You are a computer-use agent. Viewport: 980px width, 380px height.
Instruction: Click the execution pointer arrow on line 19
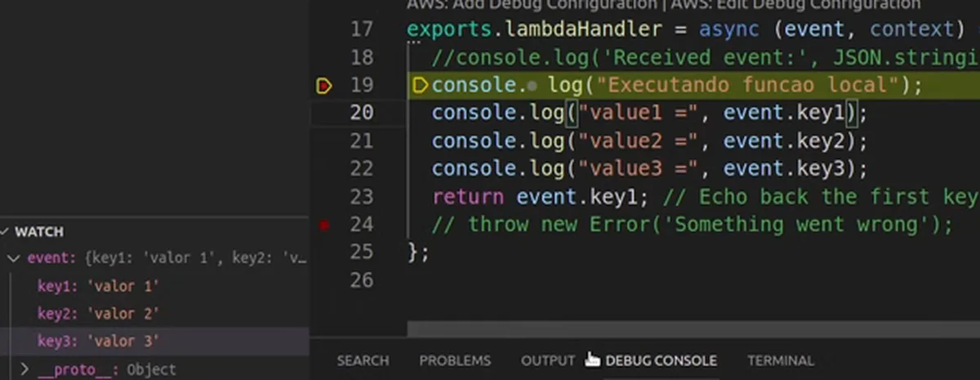tap(421, 85)
